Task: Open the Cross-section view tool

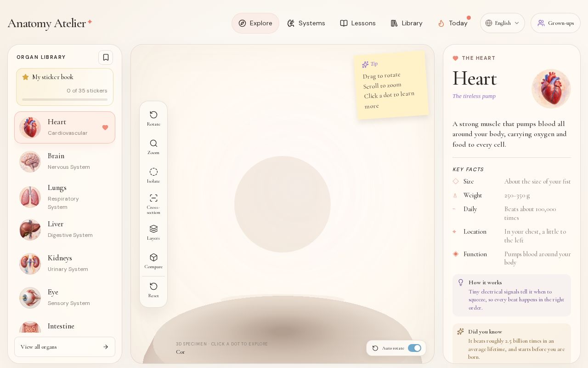Action: [153, 204]
